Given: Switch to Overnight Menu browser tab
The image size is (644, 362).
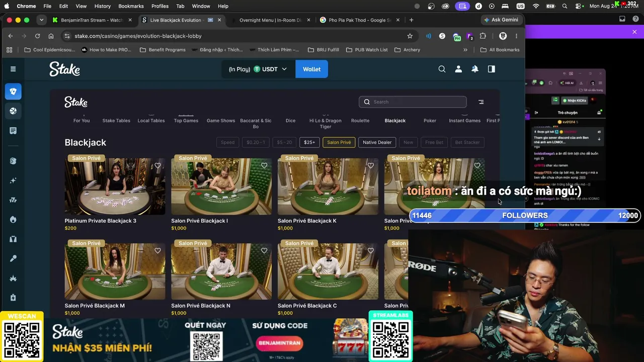Looking at the screenshot, I should (272, 20).
